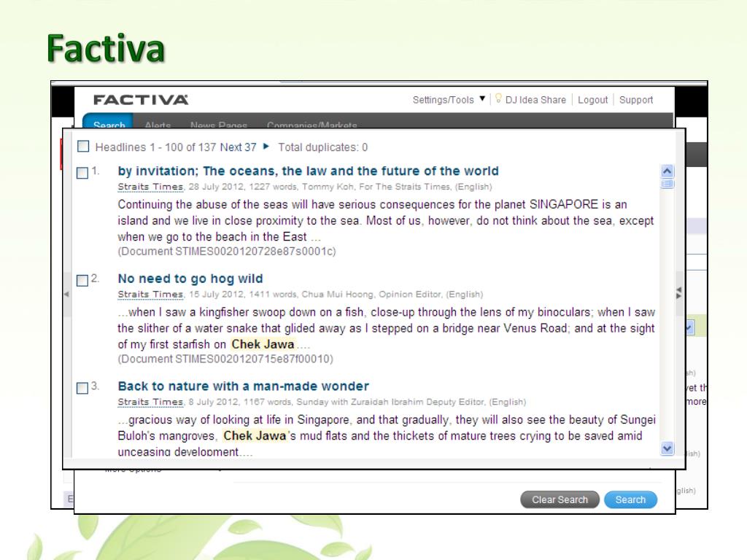Collapse the left panel arrow handle

[x=66, y=295]
